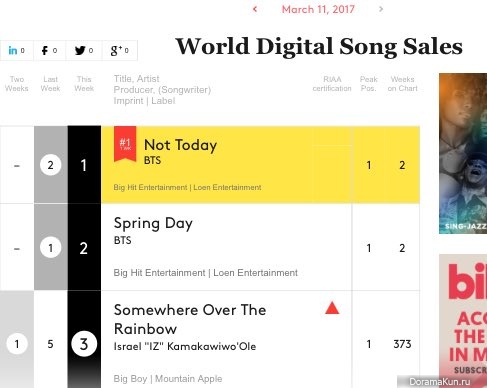The image size is (487, 388).
Task: Click the red #1 ribbon badge
Action: (x=125, y=144)
